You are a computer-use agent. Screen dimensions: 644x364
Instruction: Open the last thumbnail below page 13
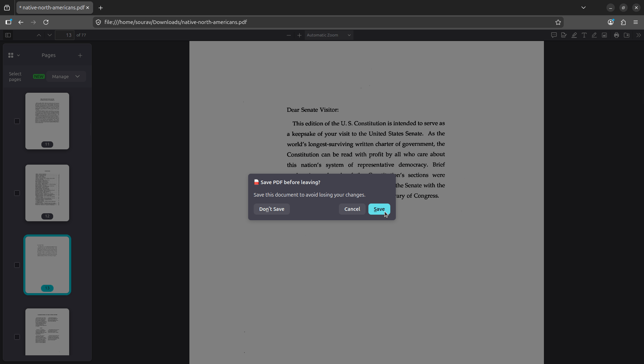pos(47,332)
